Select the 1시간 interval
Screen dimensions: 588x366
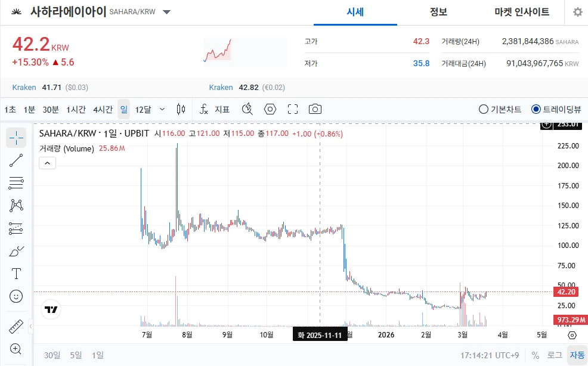click(x=76, y=110)
